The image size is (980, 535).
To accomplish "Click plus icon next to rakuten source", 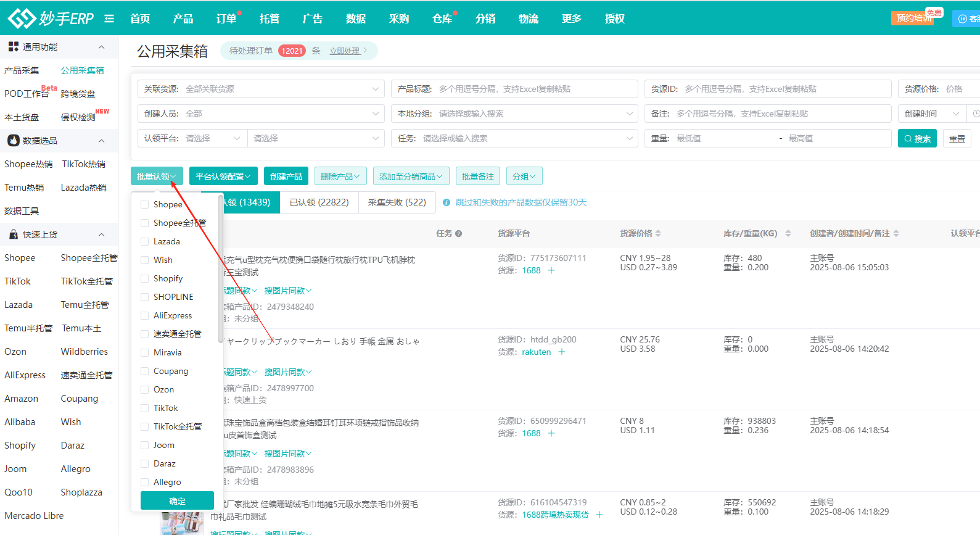I will point(562,352).
